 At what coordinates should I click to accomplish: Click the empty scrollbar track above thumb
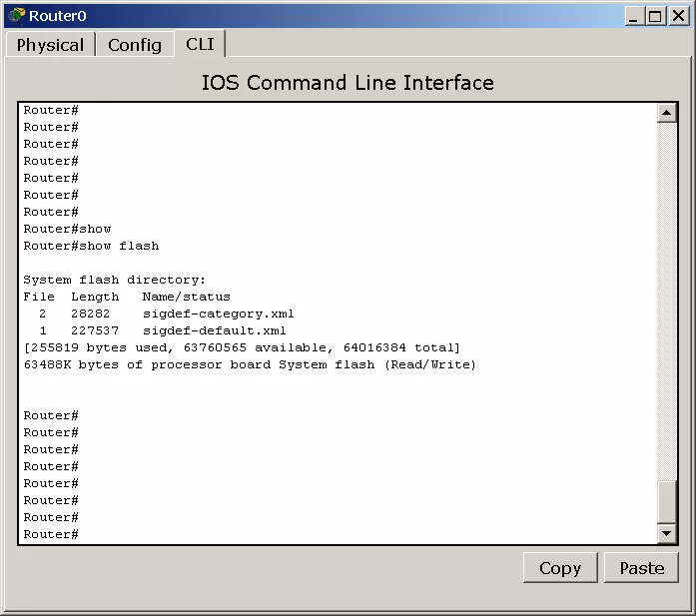click(x=667, y=300)
